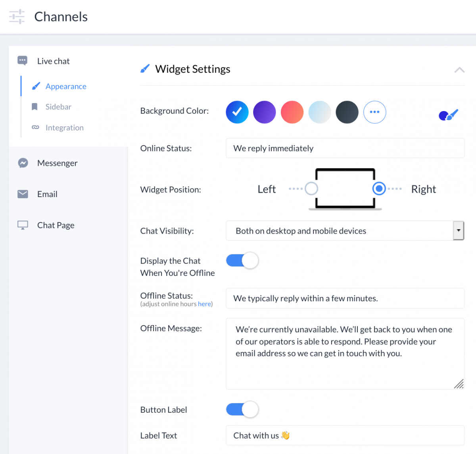Toggle Display the Chat When Offline
Viewport: 476px width, 454px height.
[242, 261]
